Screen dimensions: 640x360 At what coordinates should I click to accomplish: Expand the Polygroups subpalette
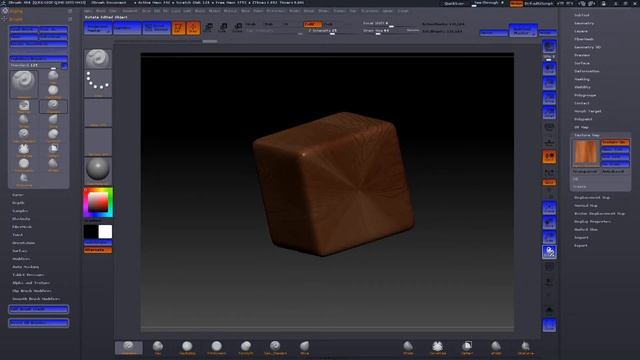click(585, 95)
